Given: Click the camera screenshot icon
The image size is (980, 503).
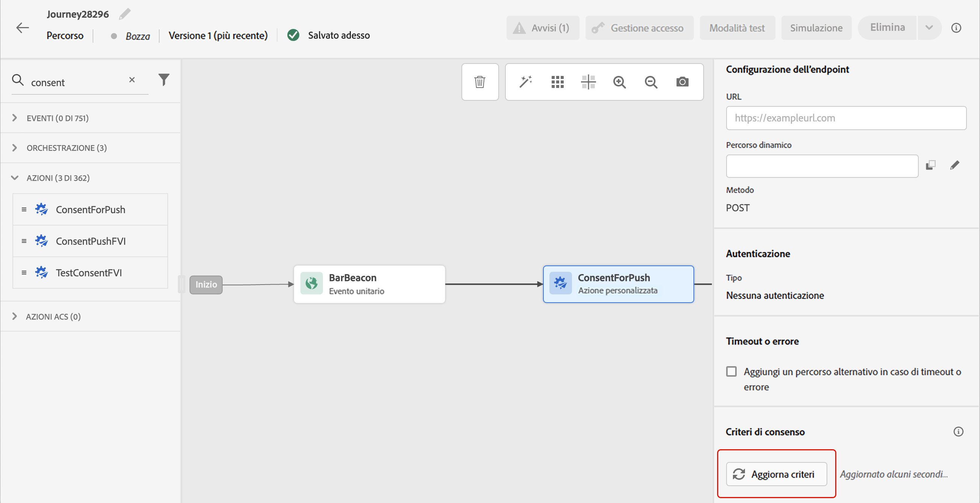Looking at the screenshot, I should tap(682, 82).
